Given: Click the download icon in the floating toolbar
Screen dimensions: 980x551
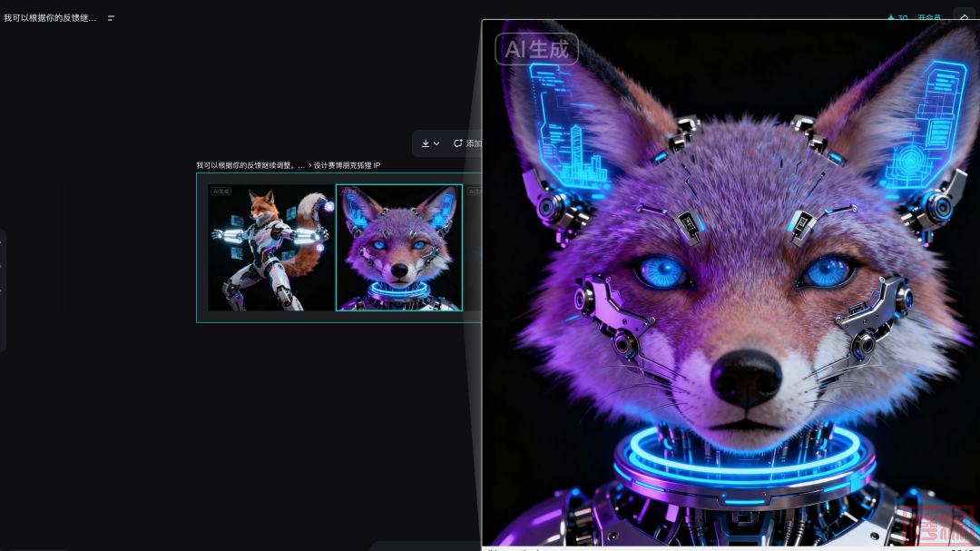Looking at the screenshot, I should point(426,143).
